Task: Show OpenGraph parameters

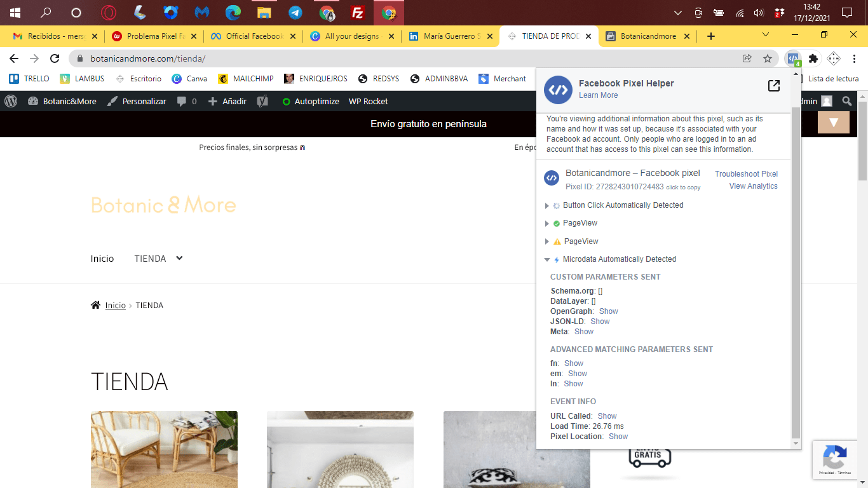Action: [x=608, y=311]
